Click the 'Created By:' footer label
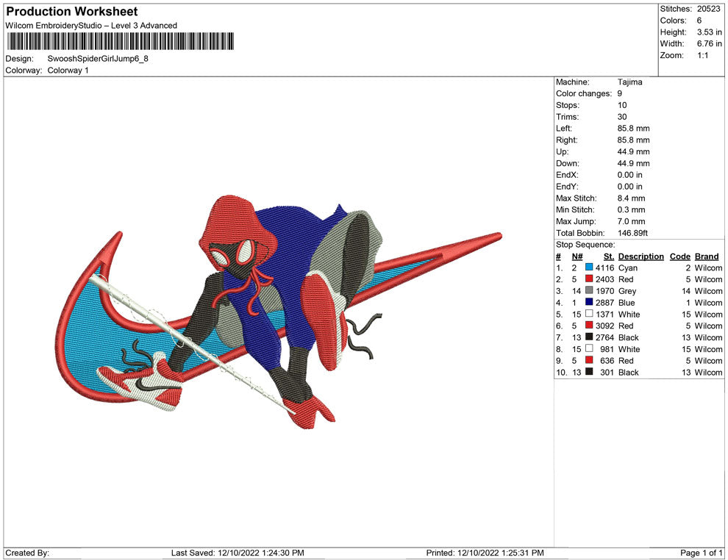The width and height of the screenshot is (728, 560). point(27,553)
